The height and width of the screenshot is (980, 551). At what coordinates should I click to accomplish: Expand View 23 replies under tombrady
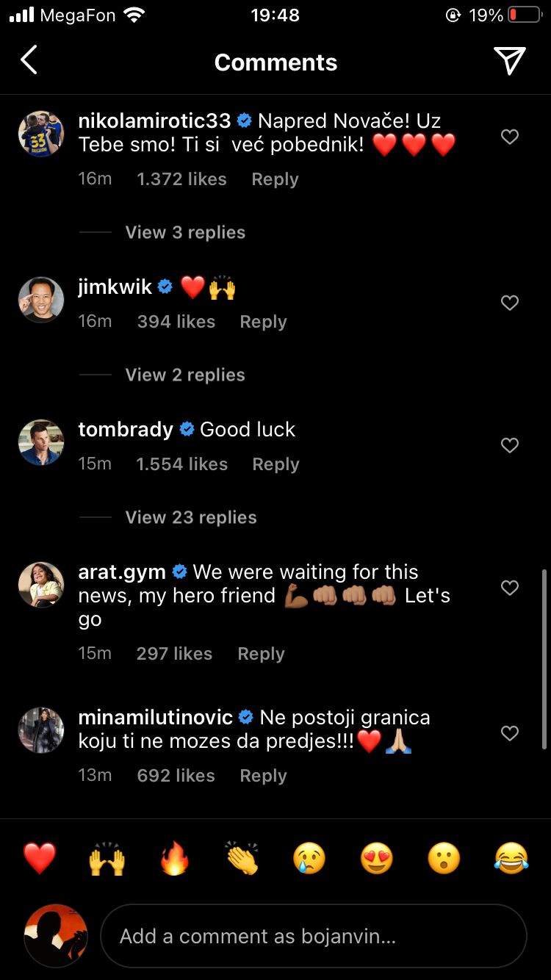coord(191,517)
